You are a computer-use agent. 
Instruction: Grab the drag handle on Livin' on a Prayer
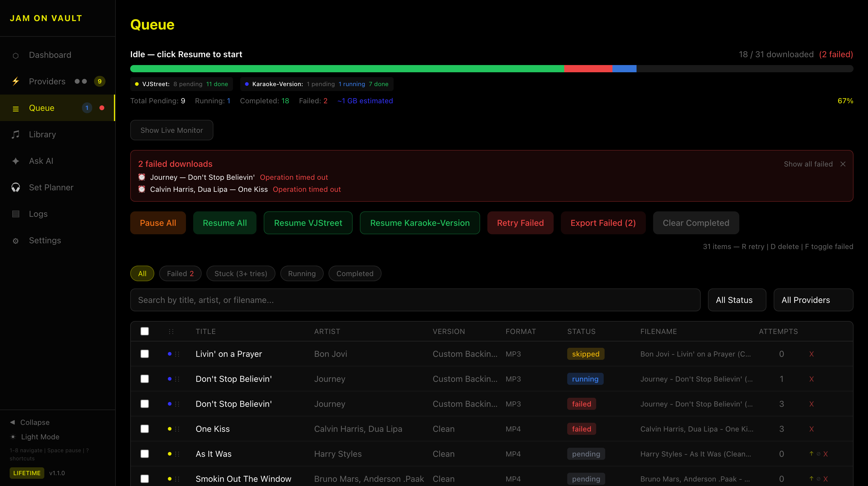pyautogui.click(x=177, y=354)
